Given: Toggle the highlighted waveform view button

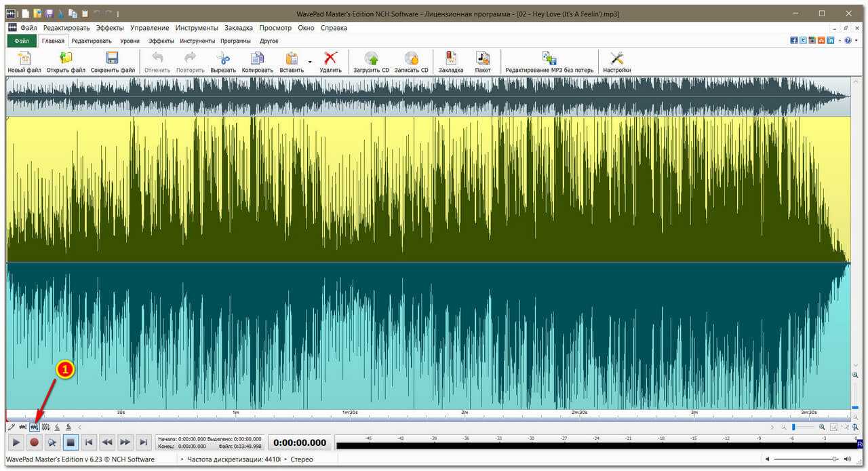Looking at the screenshot, I should click(34, 427).
